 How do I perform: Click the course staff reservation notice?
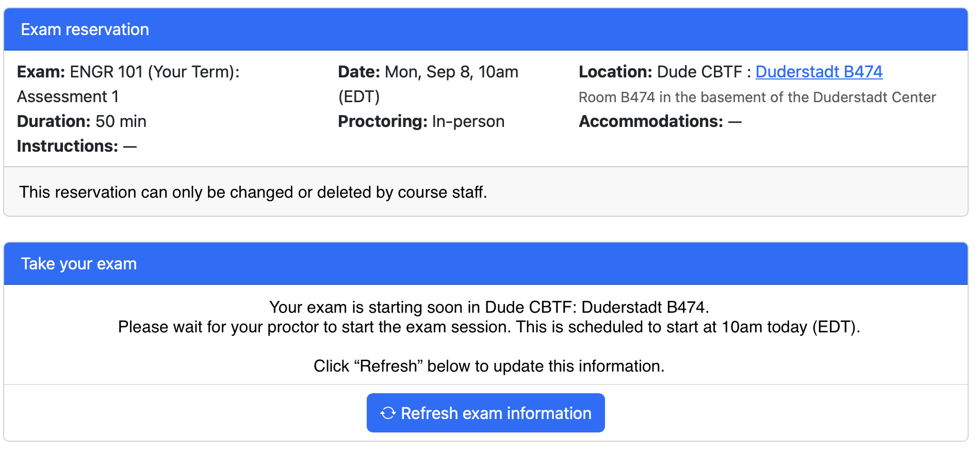253,192
